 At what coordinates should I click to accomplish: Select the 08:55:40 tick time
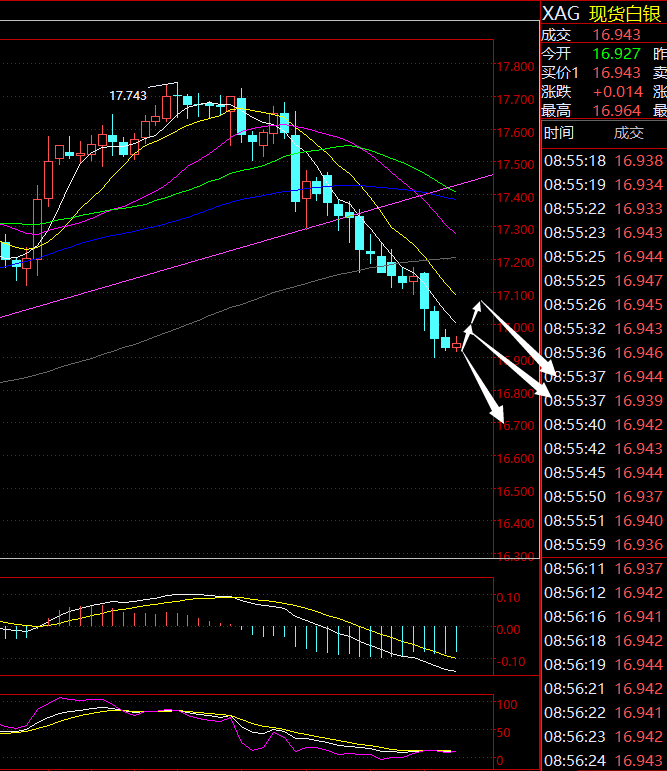[575, 425]
